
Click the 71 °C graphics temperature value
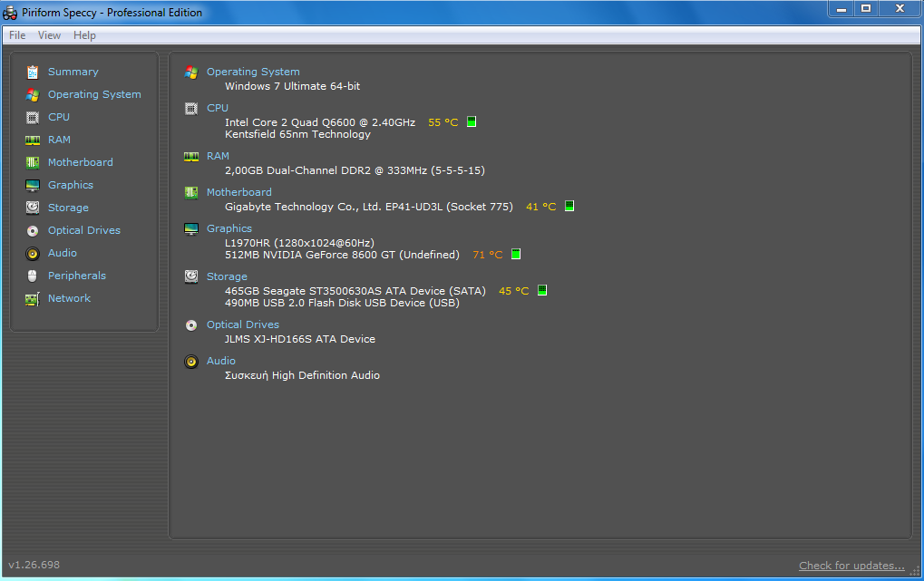[x=487, y=255]
